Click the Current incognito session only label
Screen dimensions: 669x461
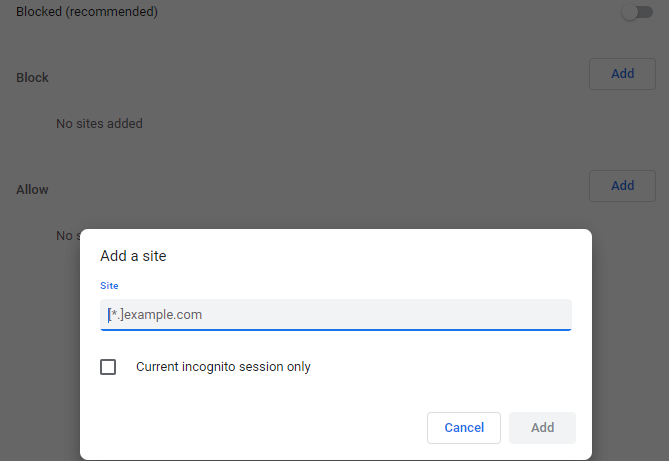pos(223,367)
